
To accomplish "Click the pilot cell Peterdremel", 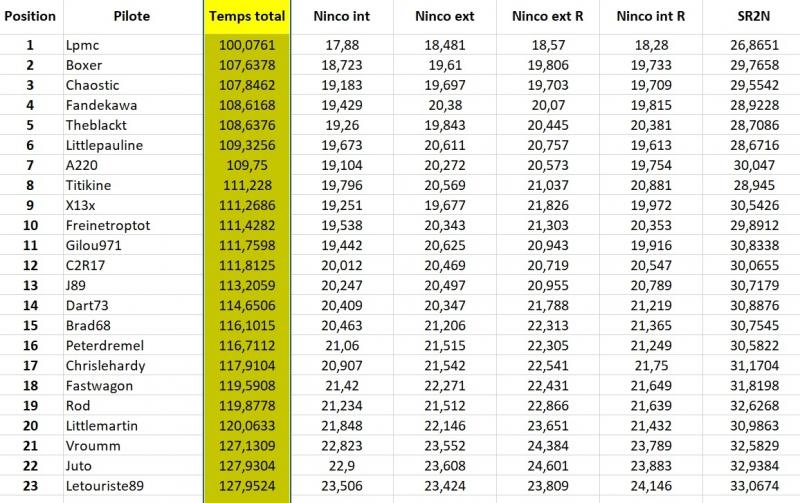I will (132, 345).
